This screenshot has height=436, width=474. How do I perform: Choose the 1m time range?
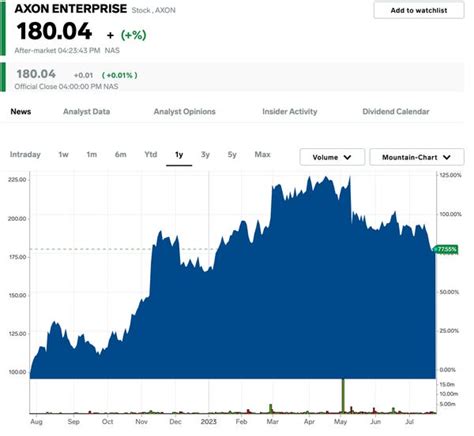click(92, 155)
